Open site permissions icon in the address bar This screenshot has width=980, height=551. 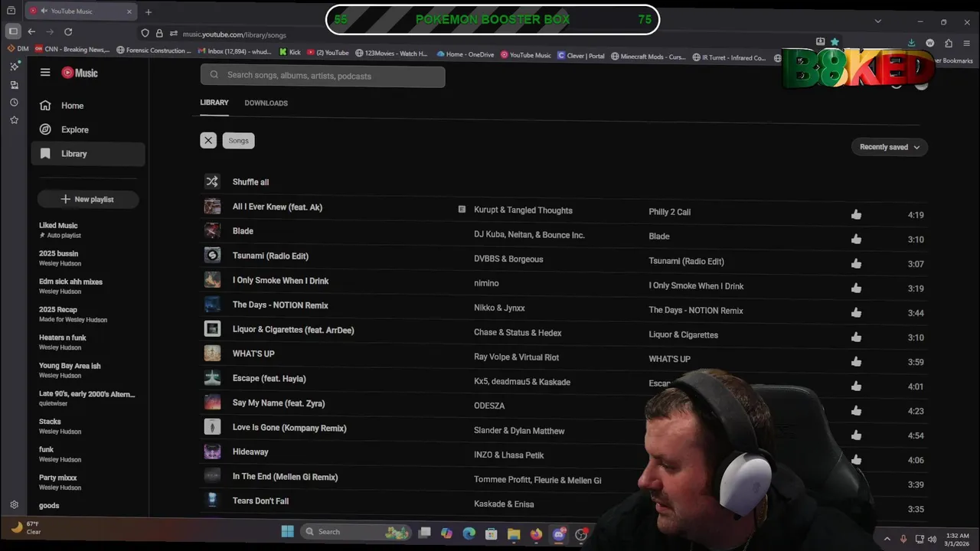[174, 34]
